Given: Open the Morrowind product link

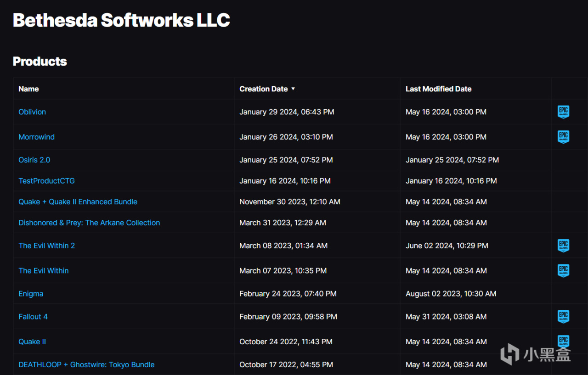Looking at the screenshot, I should [37, 137].
